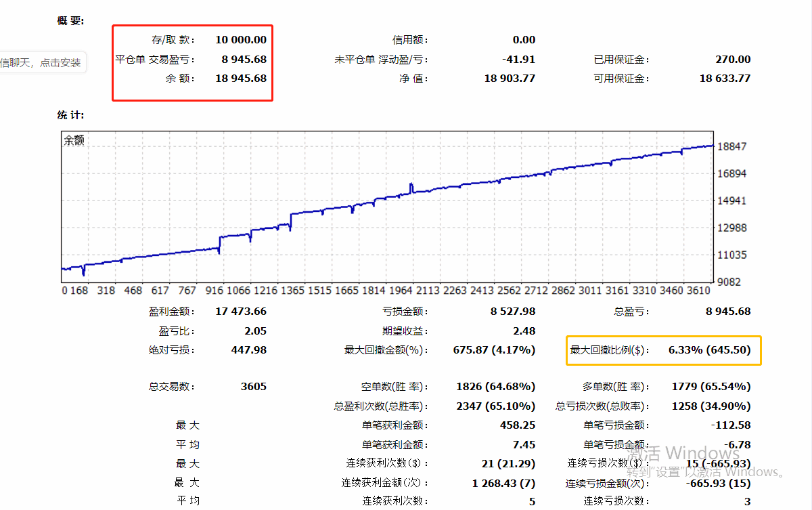Select the 平仓单 交易盈亏 value 8 945.68
812x510 pixels.
tap(244, 60)
